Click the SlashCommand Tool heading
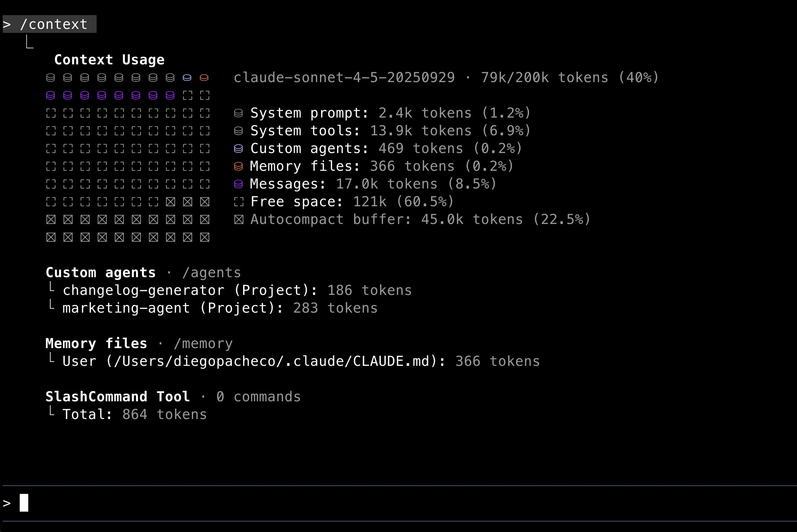 click(117, 397)
